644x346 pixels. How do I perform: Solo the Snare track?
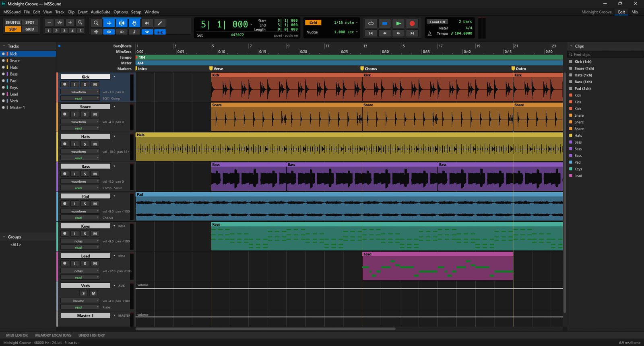[85, 114]
